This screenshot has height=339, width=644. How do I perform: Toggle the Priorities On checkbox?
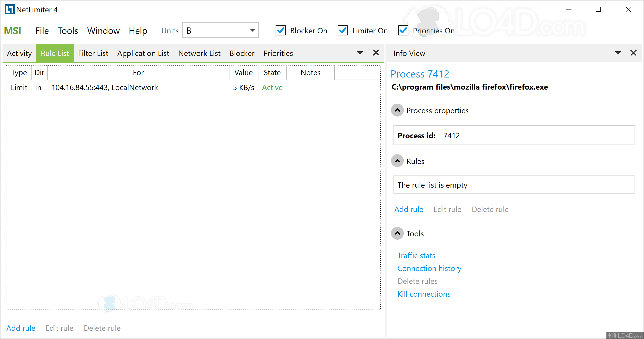(x=403, y=30)
